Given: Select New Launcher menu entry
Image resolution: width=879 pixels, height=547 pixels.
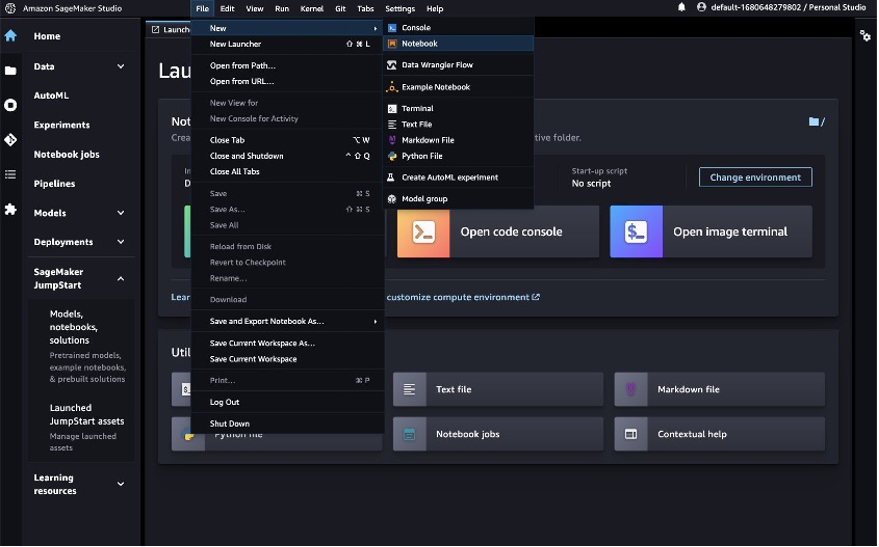Looking at the screenshot, I should click(x=288, y=44).
